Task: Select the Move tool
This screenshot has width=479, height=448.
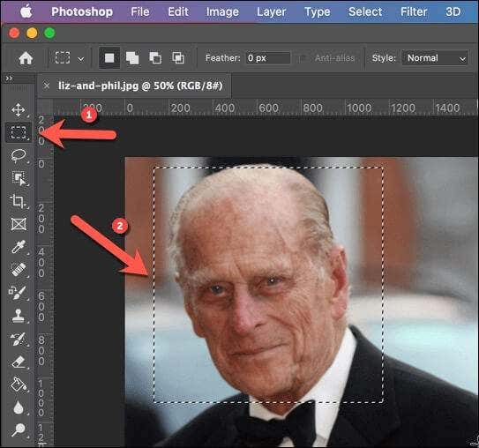Action: pyautogui.click(x=19, y=110)
